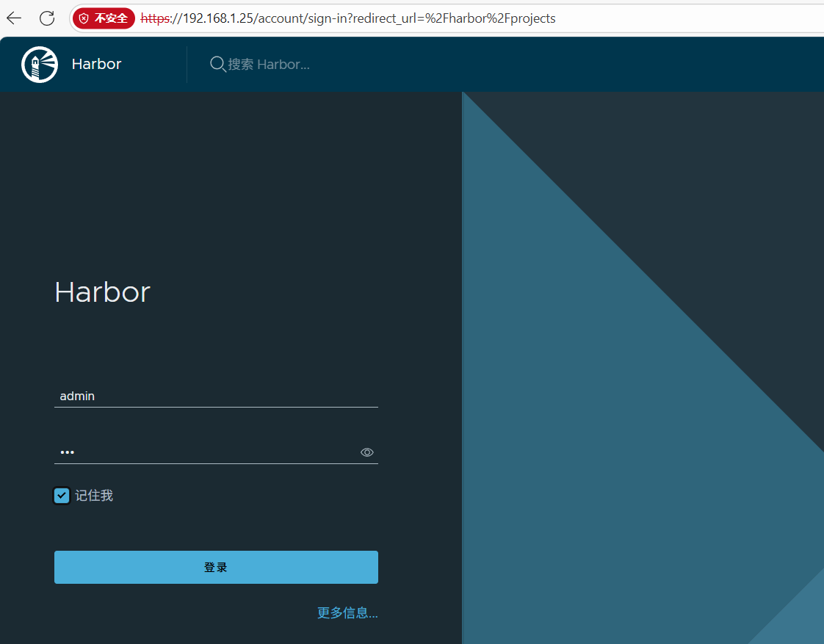Click the Harbor header title text
This screenshot has height=644, width=824.
click(96, 64)
